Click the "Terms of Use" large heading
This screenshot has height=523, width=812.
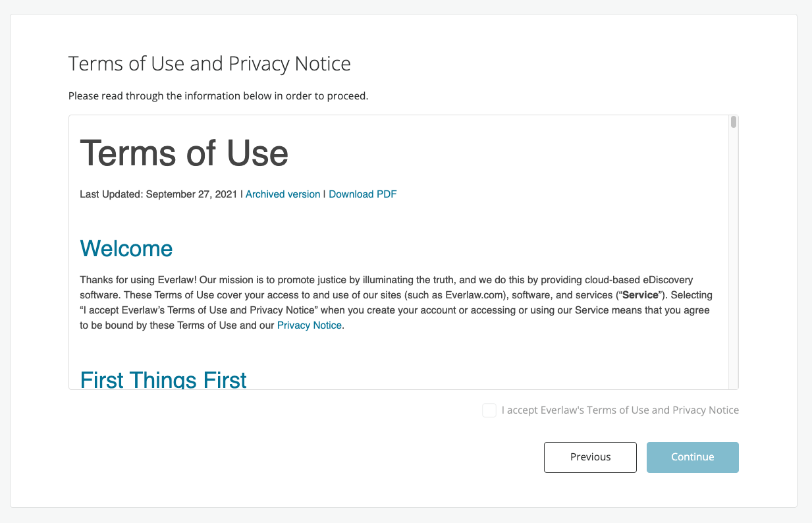[184, 153]
